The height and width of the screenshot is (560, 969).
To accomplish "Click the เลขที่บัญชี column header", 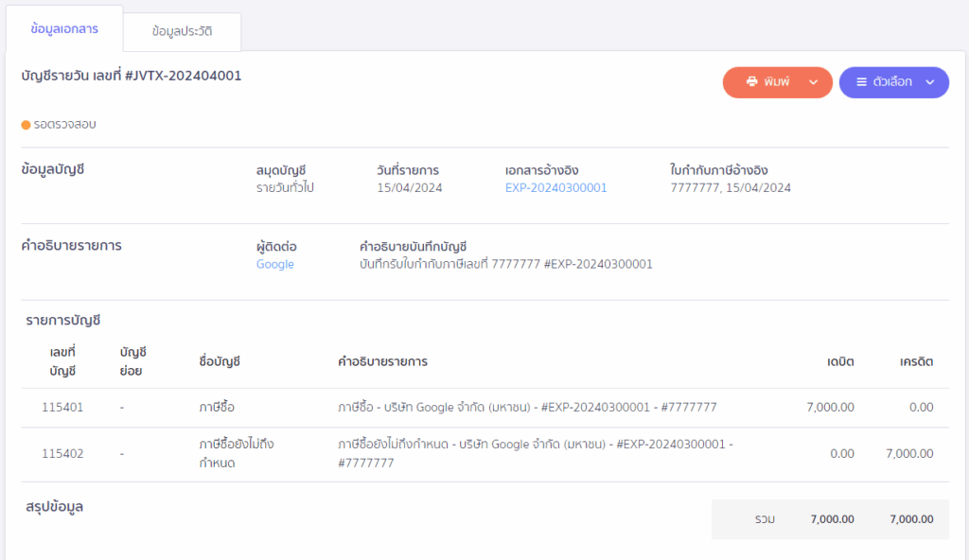I will point(62,361).
